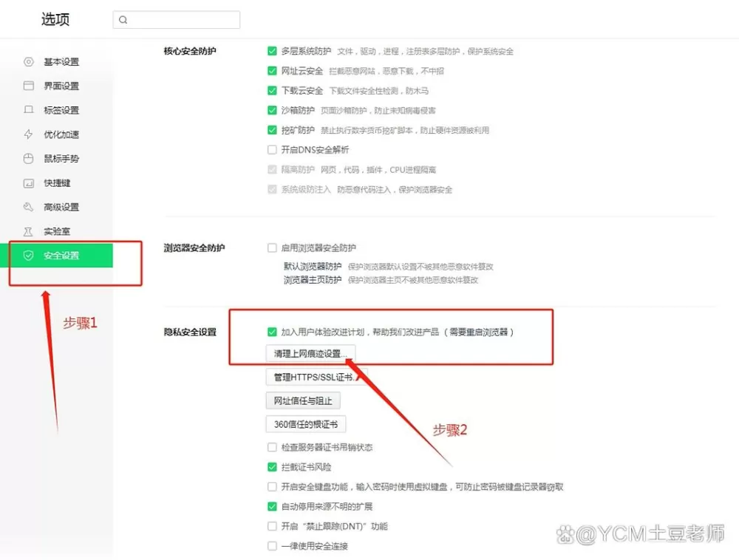Screen dimensions: 739x560
Task: Click the options search input field
Action: (177, 20)
